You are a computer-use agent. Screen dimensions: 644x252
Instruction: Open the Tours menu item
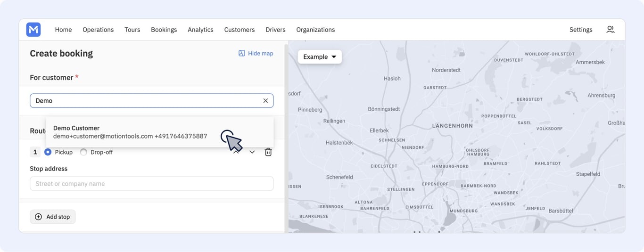[132, 30]
